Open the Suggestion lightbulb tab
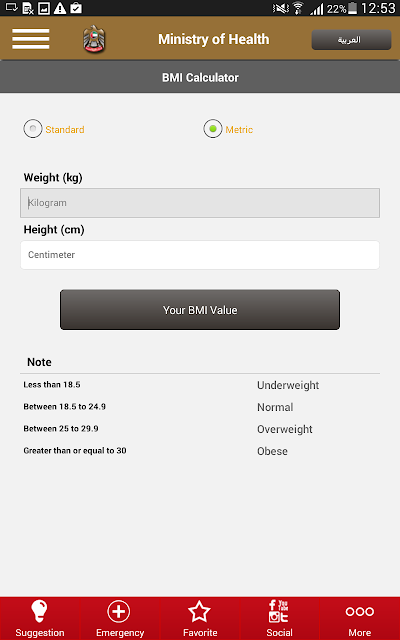The width and height of the screenshot is (400, 640). click(x=40, y=618)
